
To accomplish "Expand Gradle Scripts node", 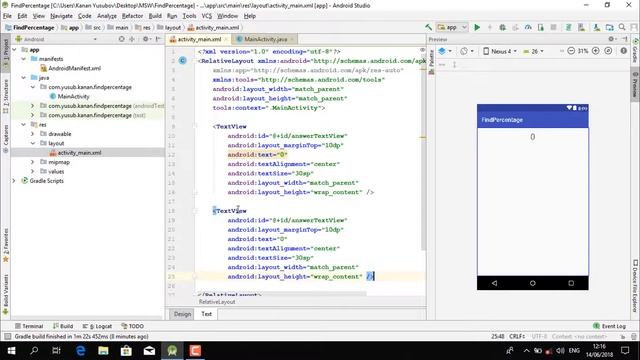I will click(14, 181).
